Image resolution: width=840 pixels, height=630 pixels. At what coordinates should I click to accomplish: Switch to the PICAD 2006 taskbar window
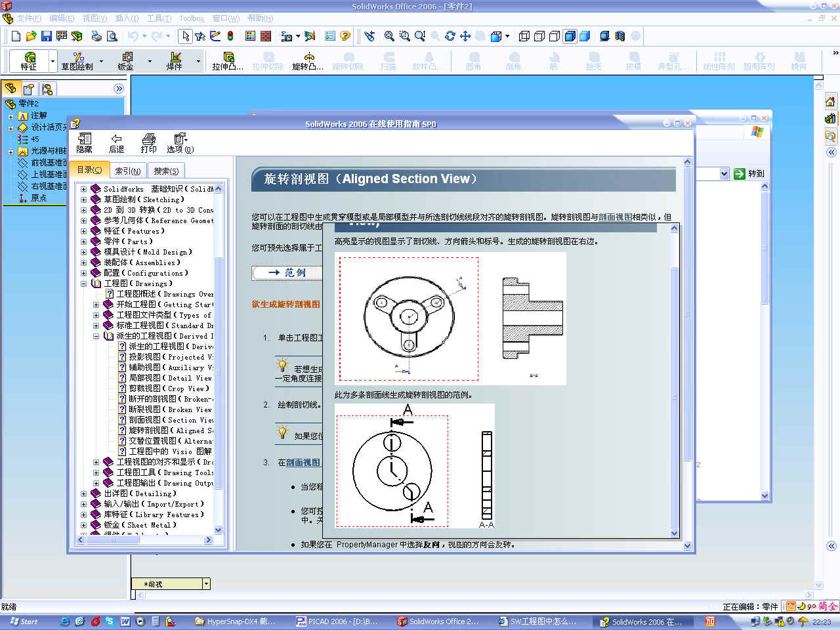(x=337, y=621)
